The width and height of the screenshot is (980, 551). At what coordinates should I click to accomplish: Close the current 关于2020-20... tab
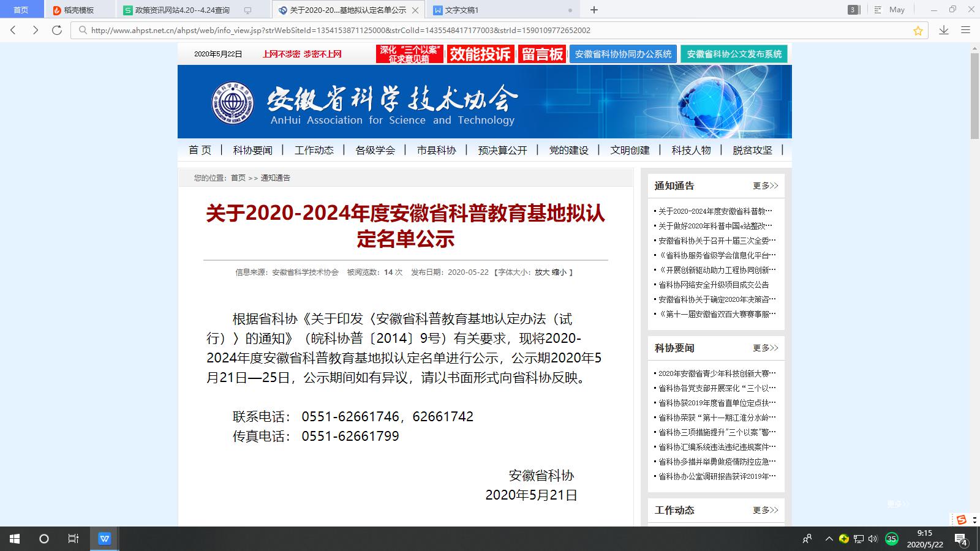click(416, 10)
